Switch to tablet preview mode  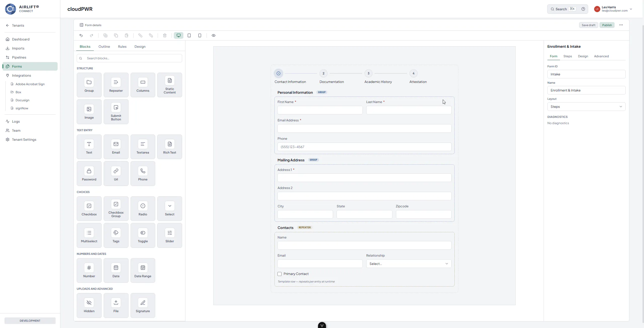click(x=189, y=35)
